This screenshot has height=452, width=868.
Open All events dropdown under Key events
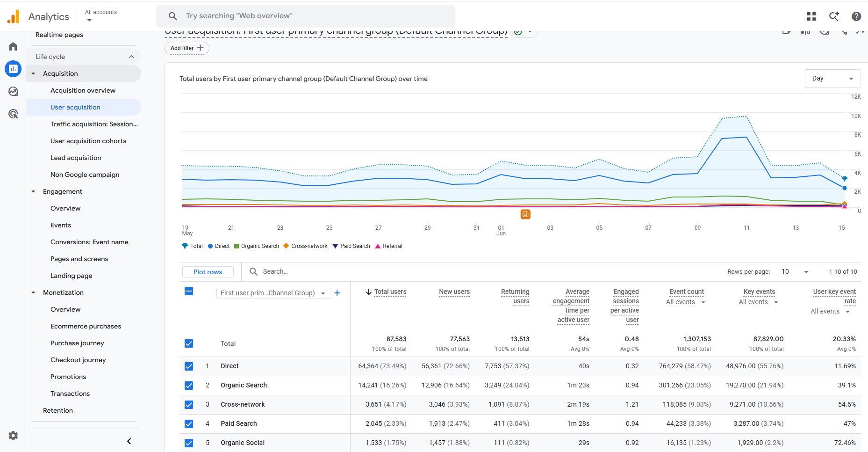[759, 302]
